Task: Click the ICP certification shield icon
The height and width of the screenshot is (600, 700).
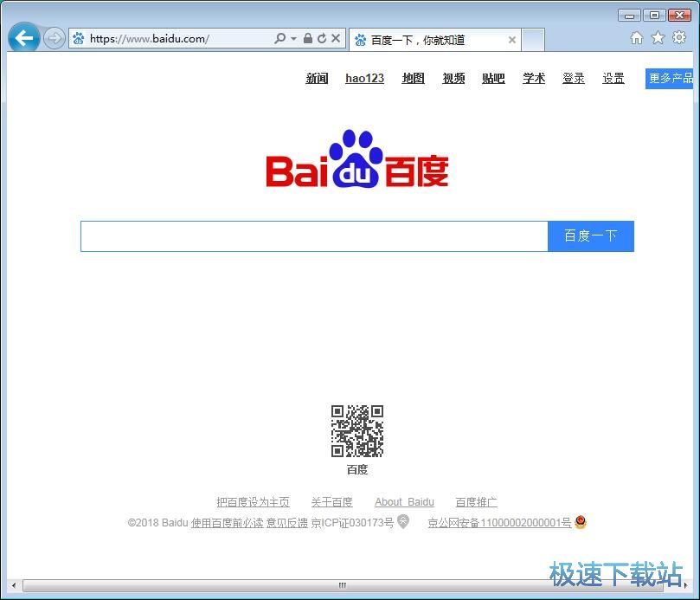Action: (x=403, y=521)
